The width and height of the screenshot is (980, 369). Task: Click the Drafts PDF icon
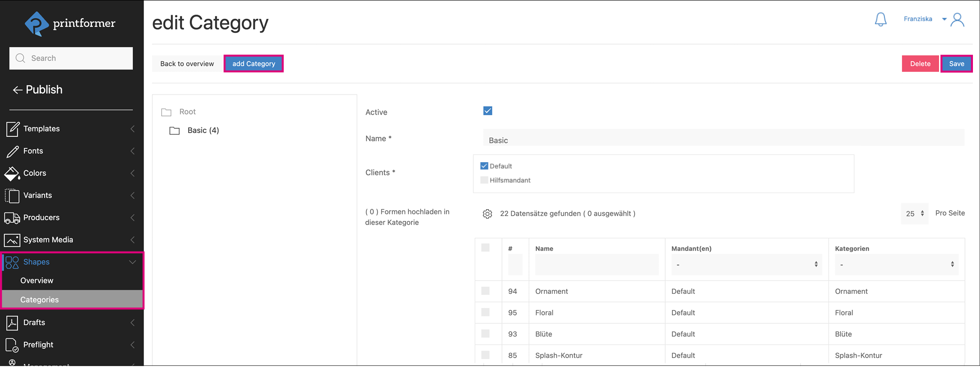coord(12,323)
